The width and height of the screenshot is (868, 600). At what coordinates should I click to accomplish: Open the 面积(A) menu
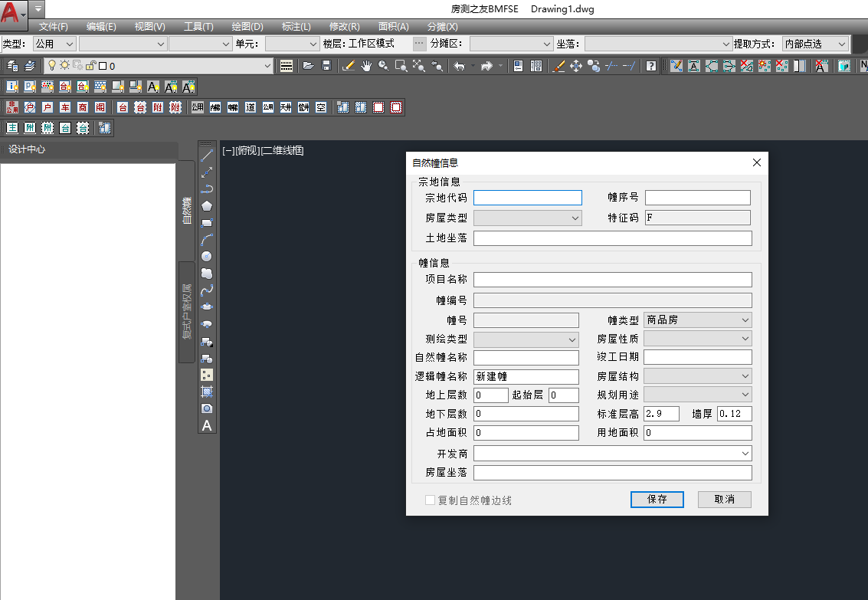pos(394,27)
